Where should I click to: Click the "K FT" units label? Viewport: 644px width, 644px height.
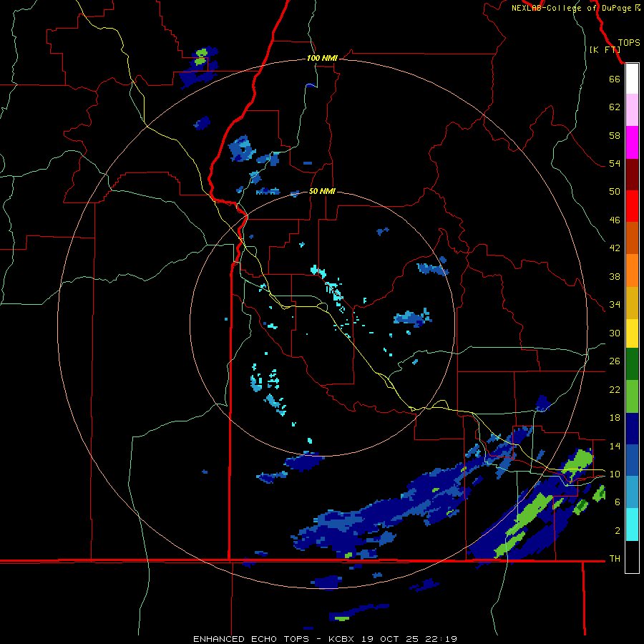pyautogui.click(x=605, y=49)
